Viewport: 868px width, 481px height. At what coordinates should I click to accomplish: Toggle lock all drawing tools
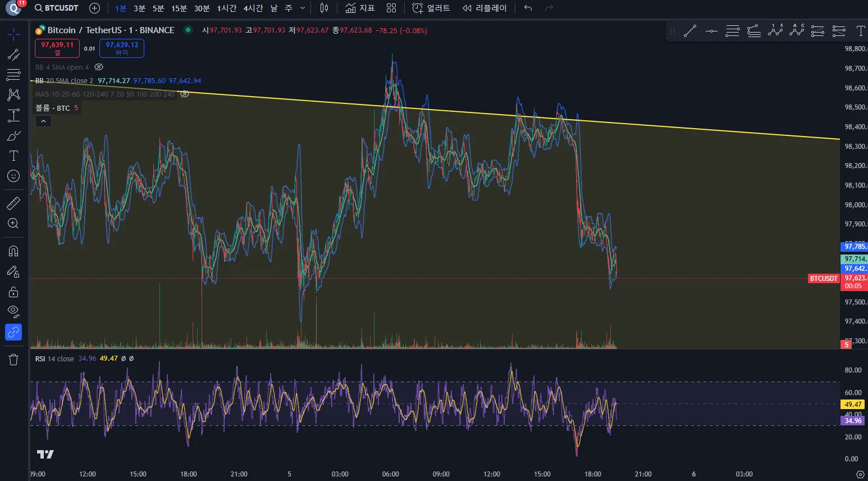(x=13, y=292)
